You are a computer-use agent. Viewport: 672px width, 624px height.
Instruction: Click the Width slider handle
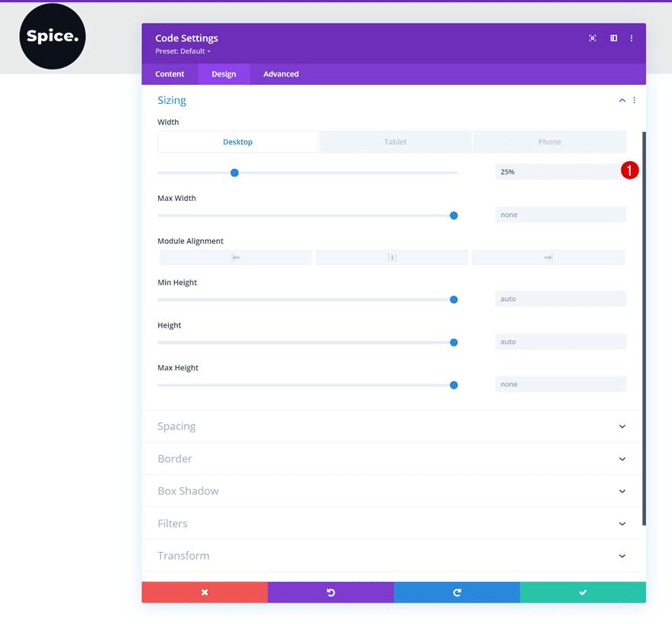pyautogui.click(x=234, y=173)
